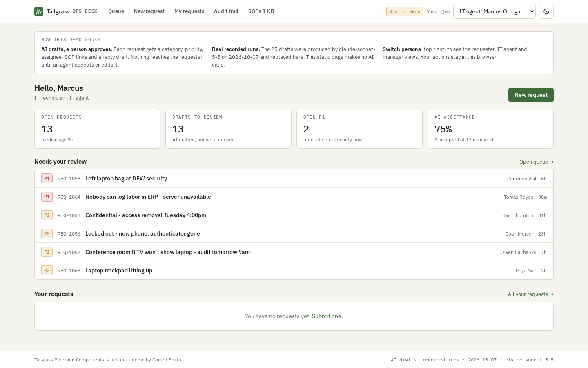Open the Viewing as persona dropdown
The height and width of the screenshot is (368, 588).
494,11
